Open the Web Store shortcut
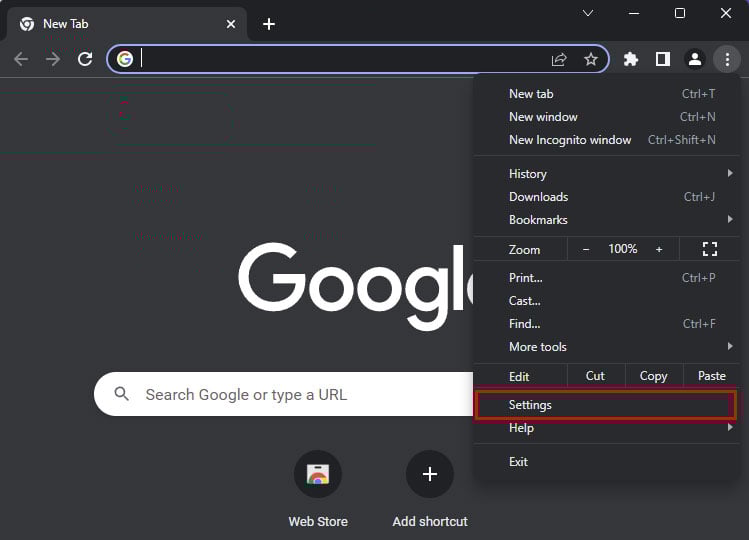 [318, 489]
